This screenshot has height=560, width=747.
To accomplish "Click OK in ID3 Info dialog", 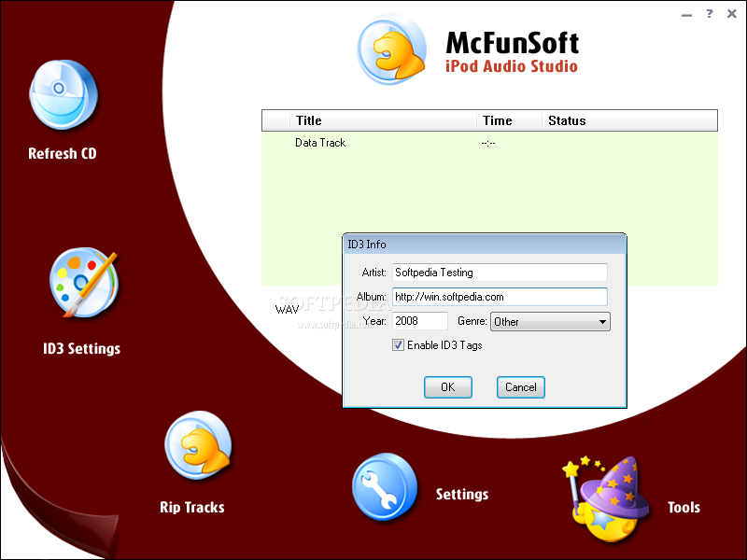I will click(x=448, y=387).
